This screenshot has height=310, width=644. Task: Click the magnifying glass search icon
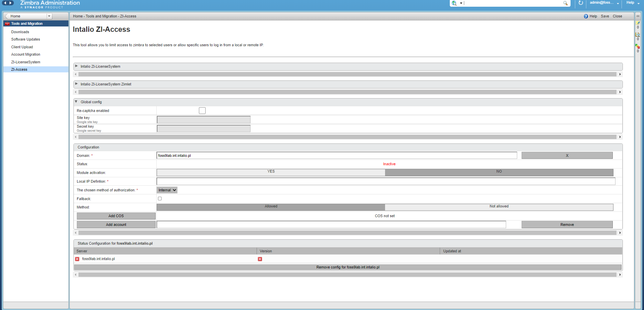566,3
